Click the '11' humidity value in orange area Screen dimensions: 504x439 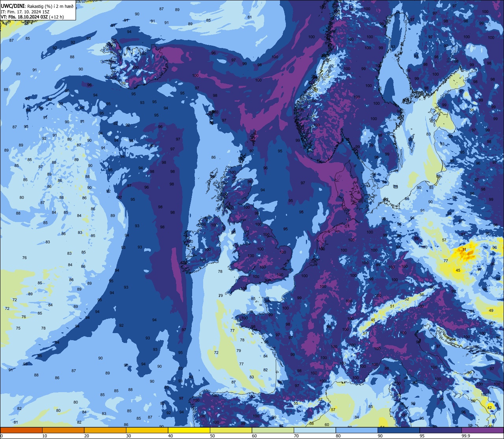(x=464, y=250)
